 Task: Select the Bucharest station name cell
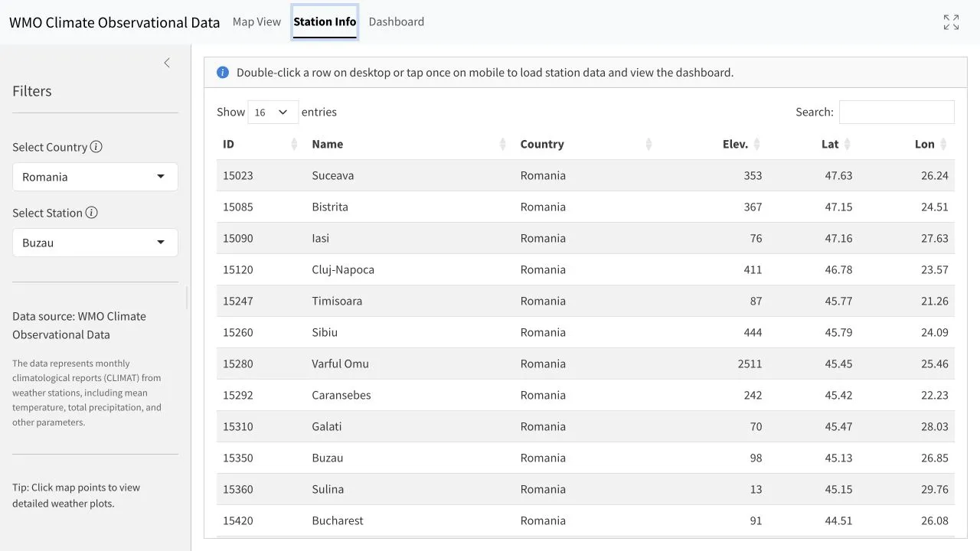(x=338, y=520)
